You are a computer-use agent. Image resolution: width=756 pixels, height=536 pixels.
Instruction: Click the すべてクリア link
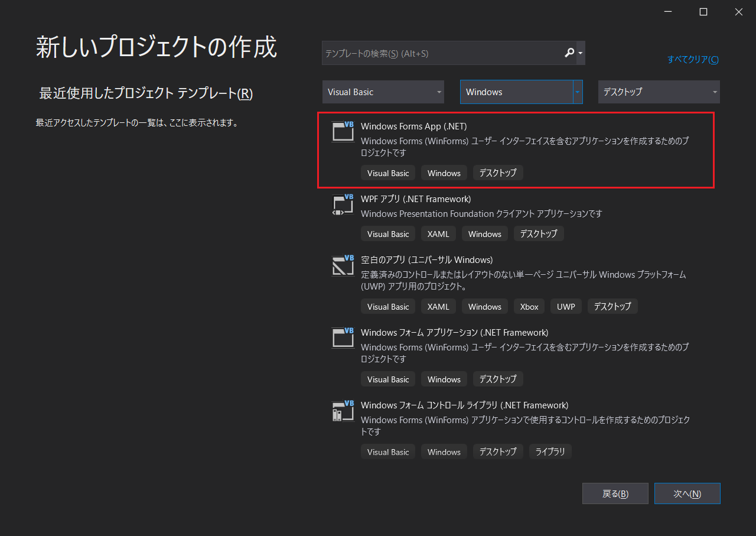[693, 60]
